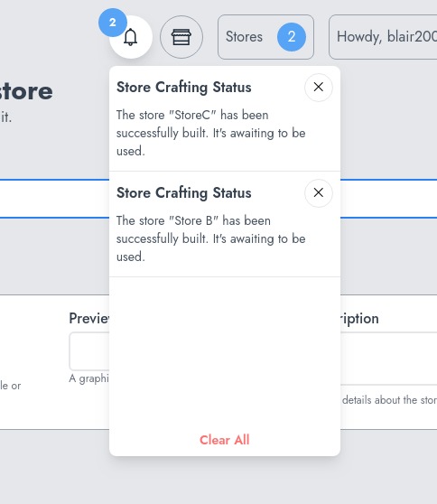The width and height of the screenshot is (437, 504).
Task: Focus the Preview input field
Action: pos(89,351)
